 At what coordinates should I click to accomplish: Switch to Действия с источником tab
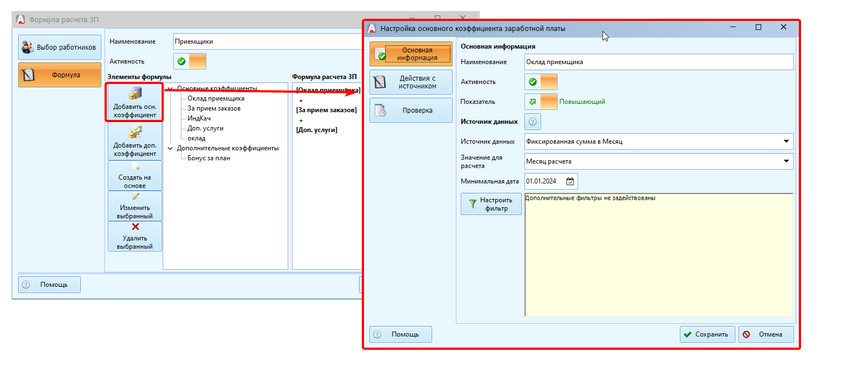pos(410,82)
